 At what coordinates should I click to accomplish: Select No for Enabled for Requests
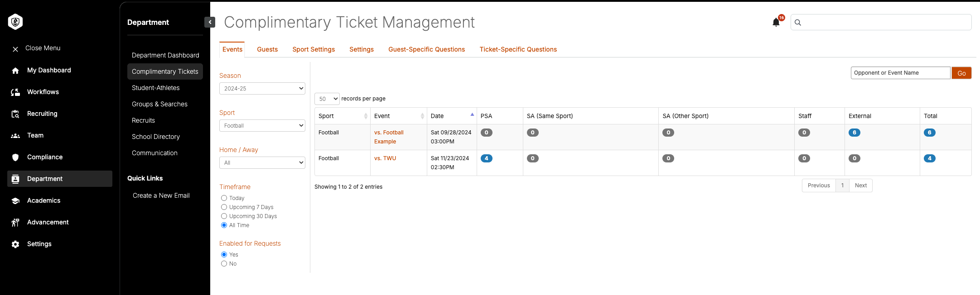pyautogui.click(x=224, y=264)
